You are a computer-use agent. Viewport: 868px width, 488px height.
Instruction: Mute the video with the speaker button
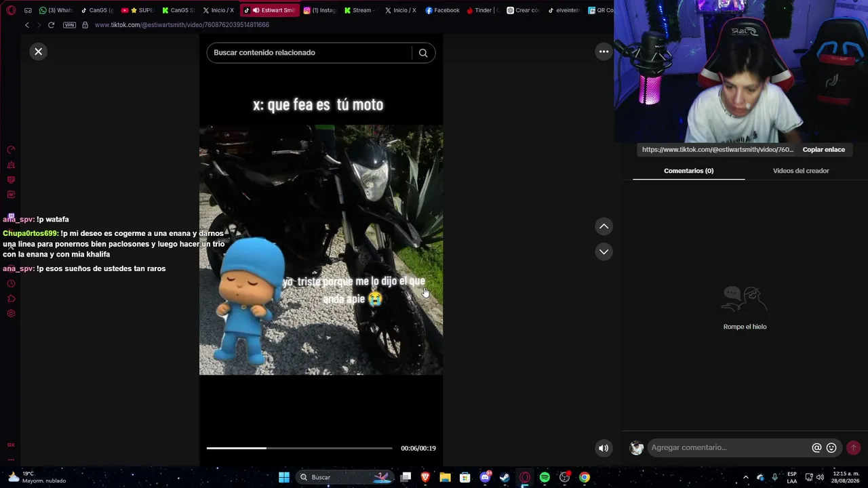tap(604, 448)
